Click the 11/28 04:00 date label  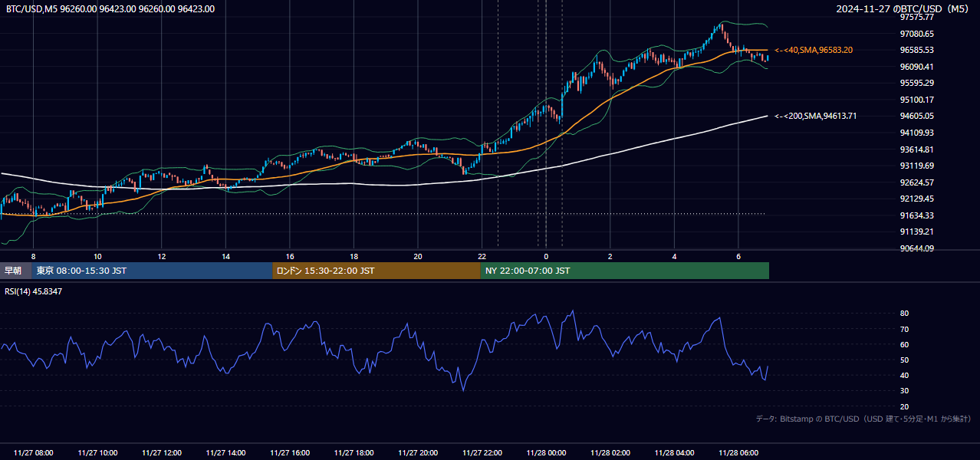[674, 453]
